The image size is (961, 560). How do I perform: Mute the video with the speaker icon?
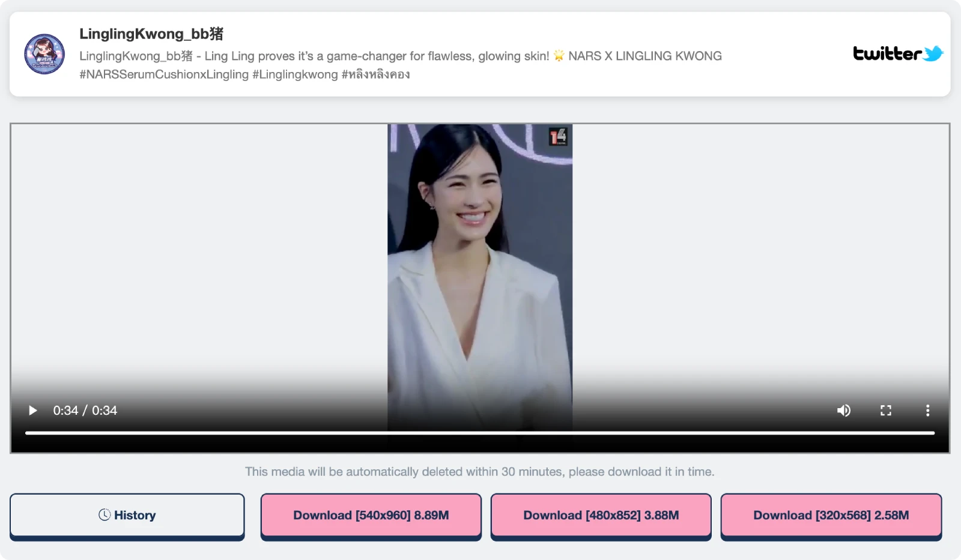(843, 411)
